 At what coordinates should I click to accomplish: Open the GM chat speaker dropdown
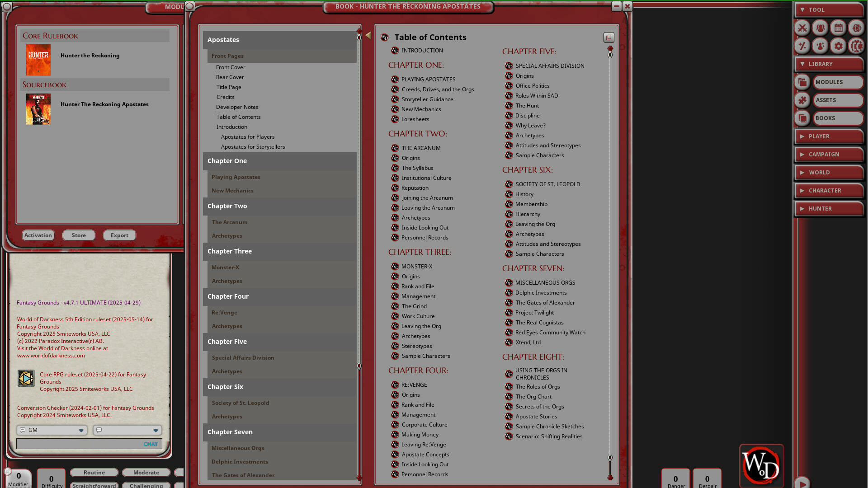tap(82, 430)
